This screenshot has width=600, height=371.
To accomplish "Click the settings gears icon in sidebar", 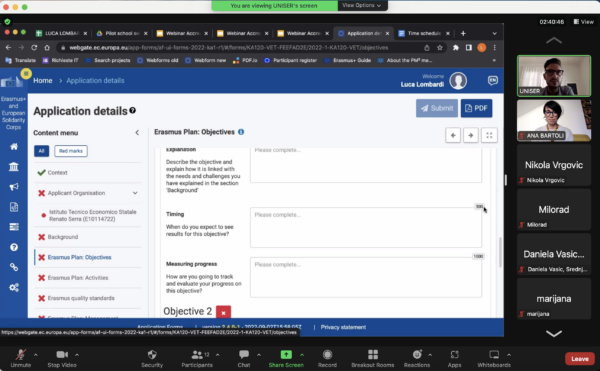I will [x=14, y=287].
